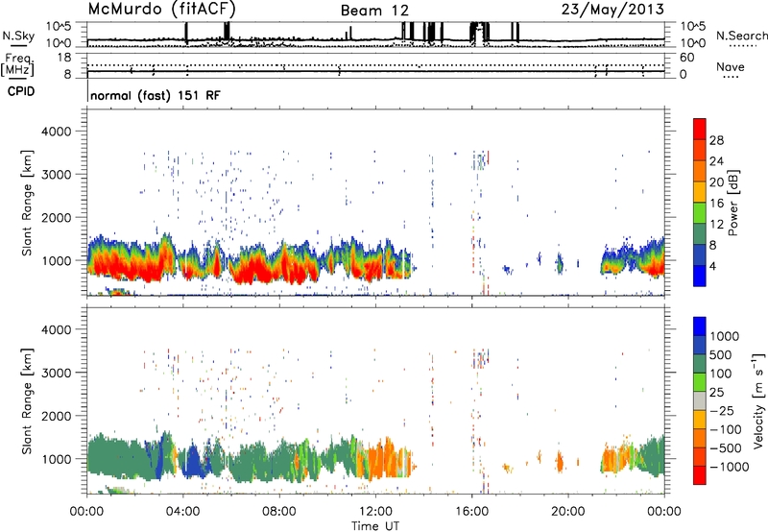Click the '08:00' time tick label
The image size is (768, 532).
[x=279, y=512]
